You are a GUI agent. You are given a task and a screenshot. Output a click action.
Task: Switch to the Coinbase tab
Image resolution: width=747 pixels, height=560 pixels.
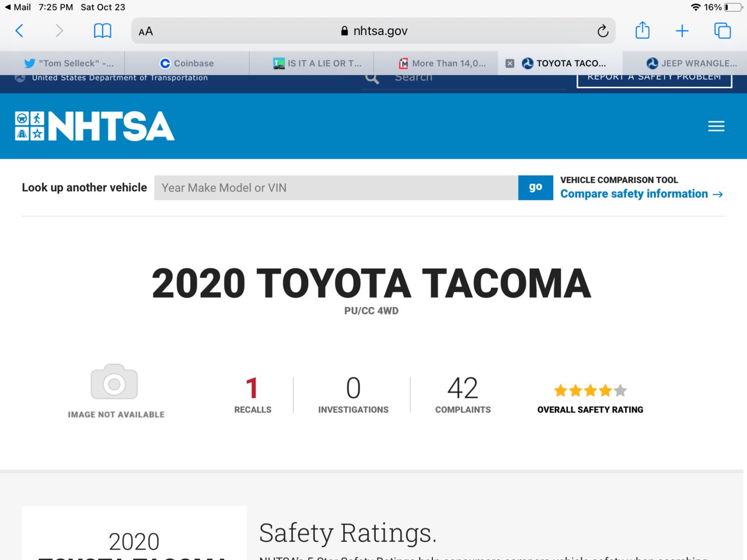coord(187,64)
